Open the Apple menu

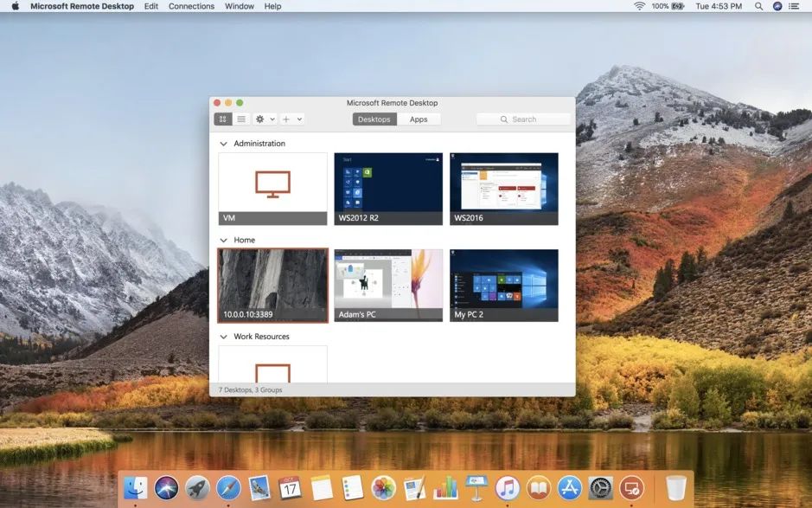pyautogui.click(x=15, y=6)
